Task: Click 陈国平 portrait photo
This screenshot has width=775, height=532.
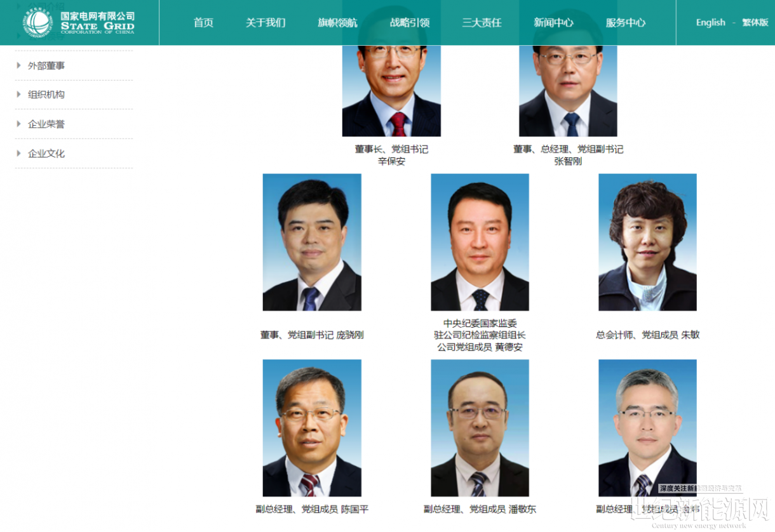Action: tap(312, 428)
